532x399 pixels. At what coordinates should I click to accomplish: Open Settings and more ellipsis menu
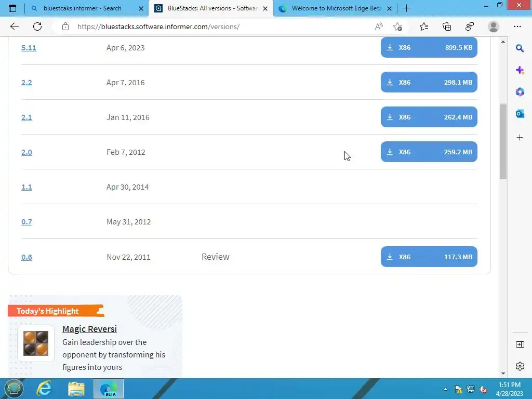point(517,26)
